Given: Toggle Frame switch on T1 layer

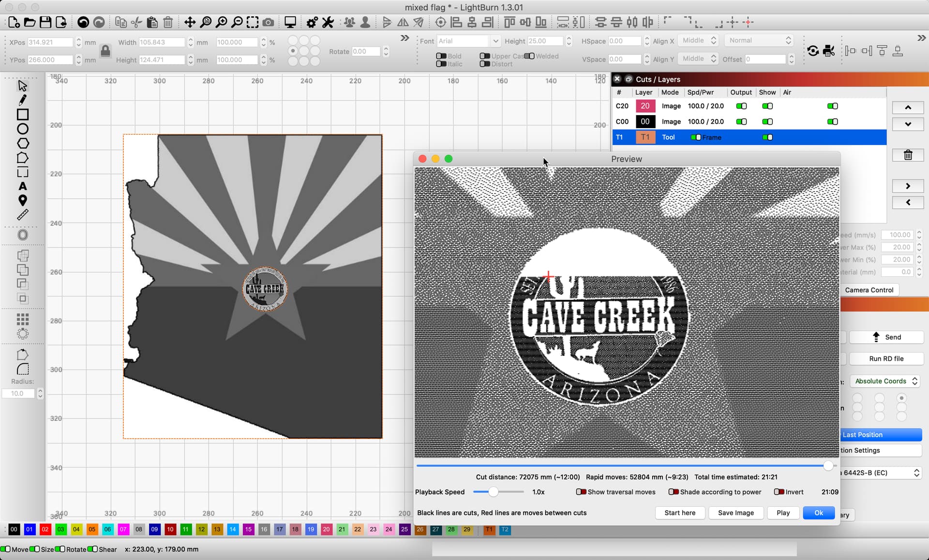Looking at the screenshot, I should (x=696, y=137).
